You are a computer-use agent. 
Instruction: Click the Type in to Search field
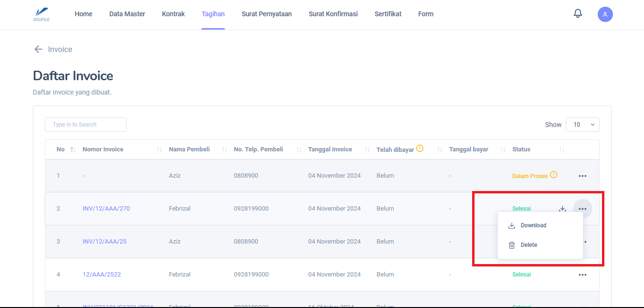click(85, 125)
